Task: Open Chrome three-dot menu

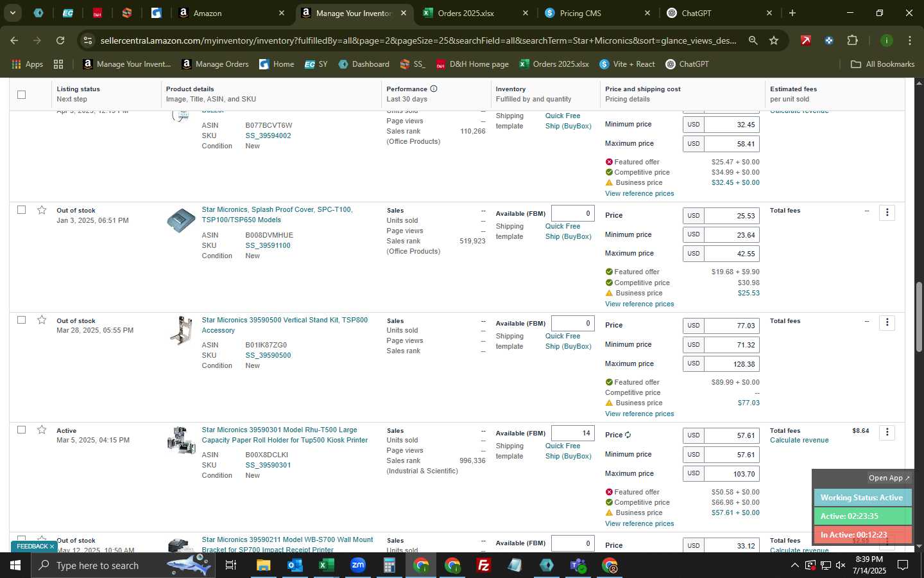Action: pos(909,40)
